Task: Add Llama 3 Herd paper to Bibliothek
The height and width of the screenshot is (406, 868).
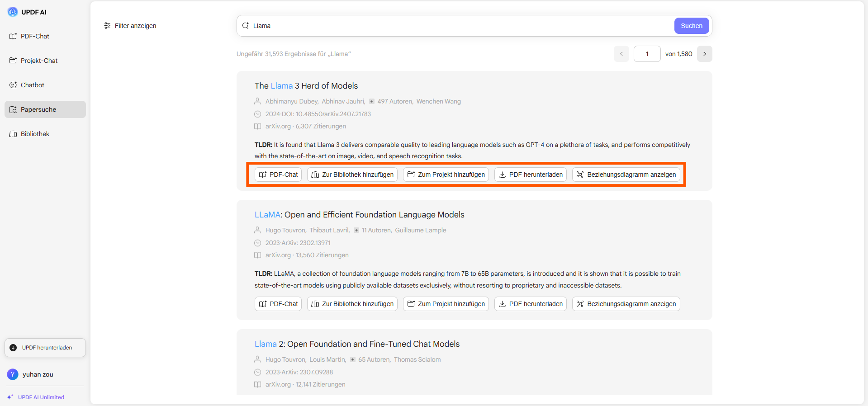Action: 352,175
